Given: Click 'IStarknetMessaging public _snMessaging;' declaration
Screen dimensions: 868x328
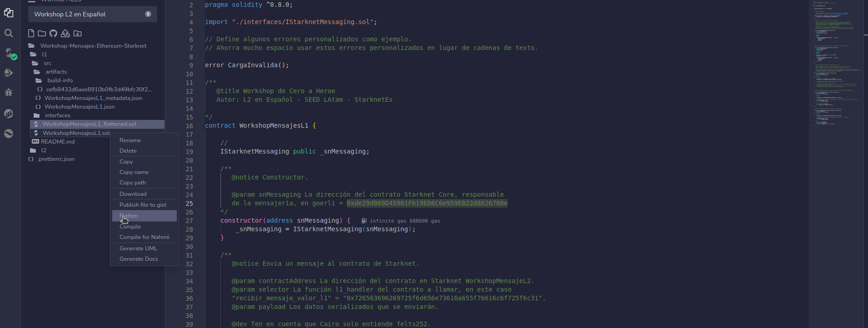Looking at the screenshot, I should 295,151.
